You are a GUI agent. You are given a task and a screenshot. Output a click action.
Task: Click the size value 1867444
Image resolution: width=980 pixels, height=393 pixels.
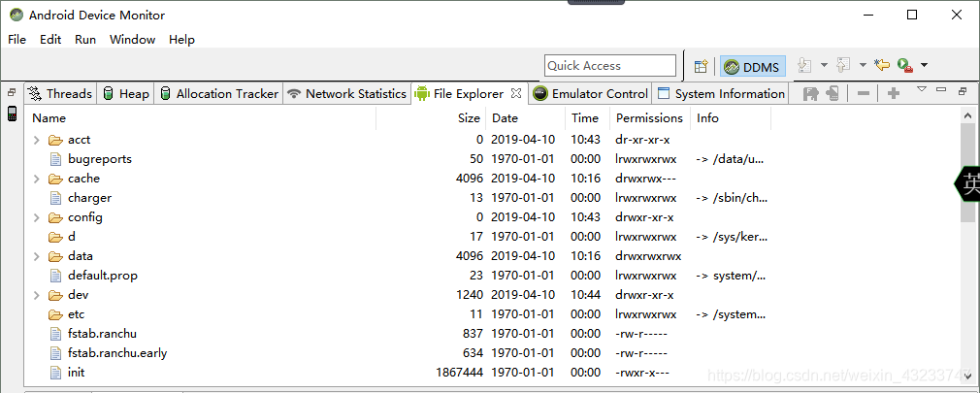(x=459, y=373)
